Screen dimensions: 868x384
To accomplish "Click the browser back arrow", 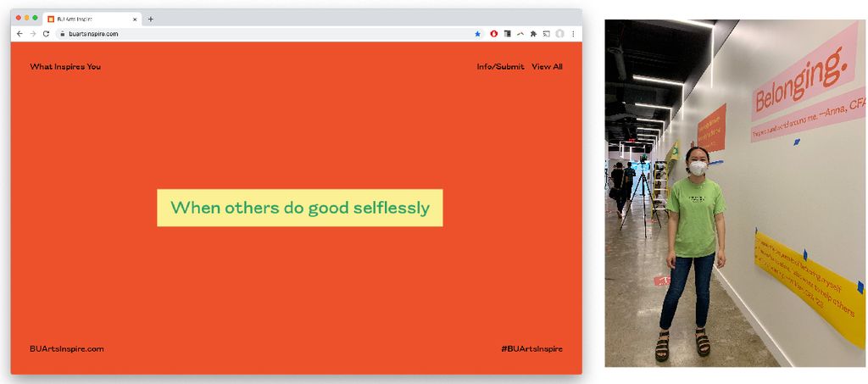I will click(19, 34).
